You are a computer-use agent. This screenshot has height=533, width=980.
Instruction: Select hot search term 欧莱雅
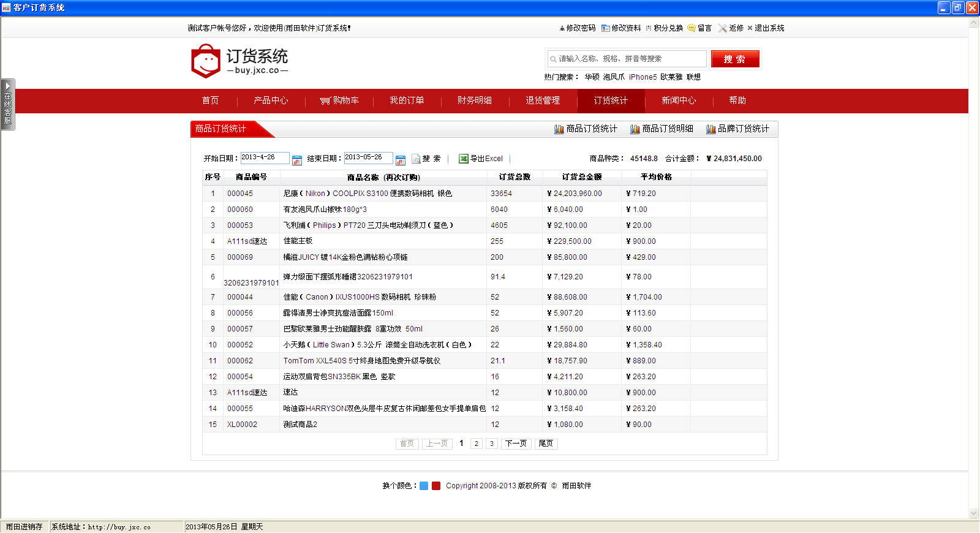pyautogui.click(x=671, y=77)
